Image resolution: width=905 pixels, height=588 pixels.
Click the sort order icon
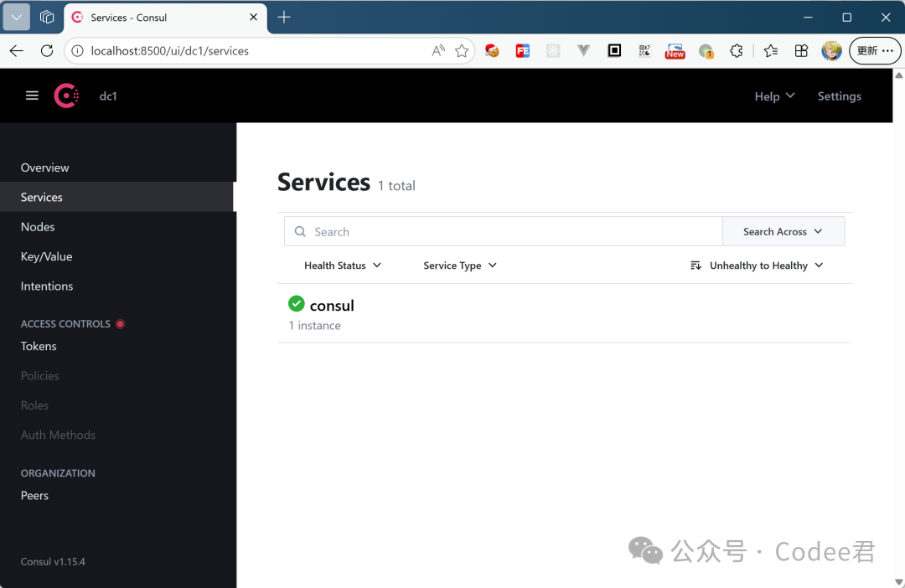pyautogui.click(x=696, y=266)
